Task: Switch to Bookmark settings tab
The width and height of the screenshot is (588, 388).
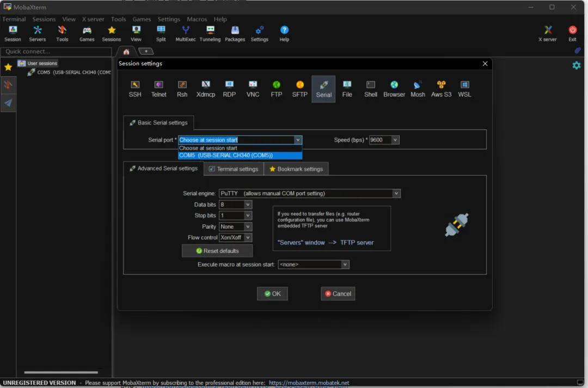Action: [x=296, y=169]
